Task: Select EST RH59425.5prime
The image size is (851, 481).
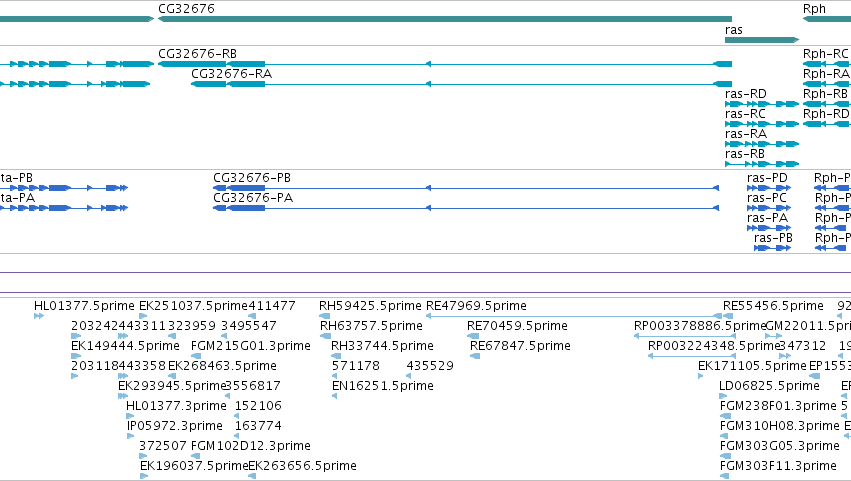Action: click(370, 306)
